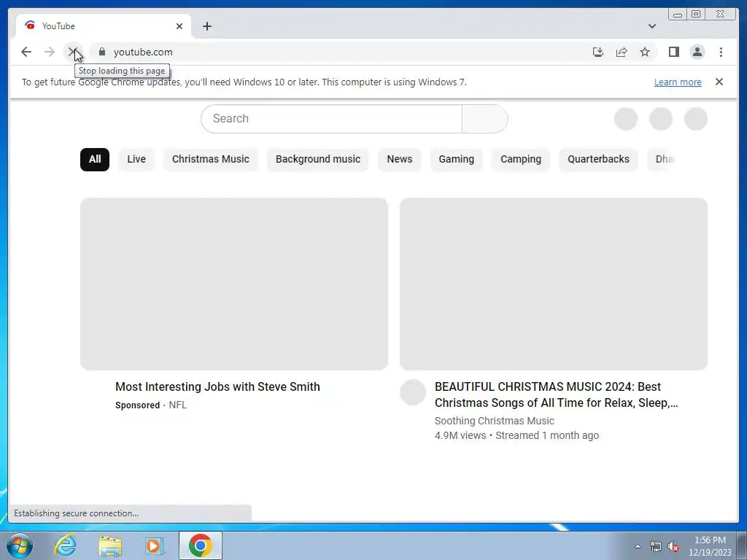This screenshot has width=747, height=560.
Task: Open the Windows Start menu
Action: point(20,545)
